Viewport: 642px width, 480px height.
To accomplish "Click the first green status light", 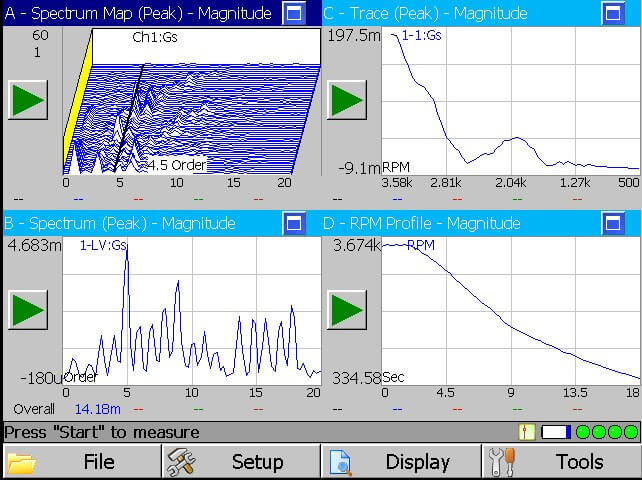I will (x=583, y=432).
